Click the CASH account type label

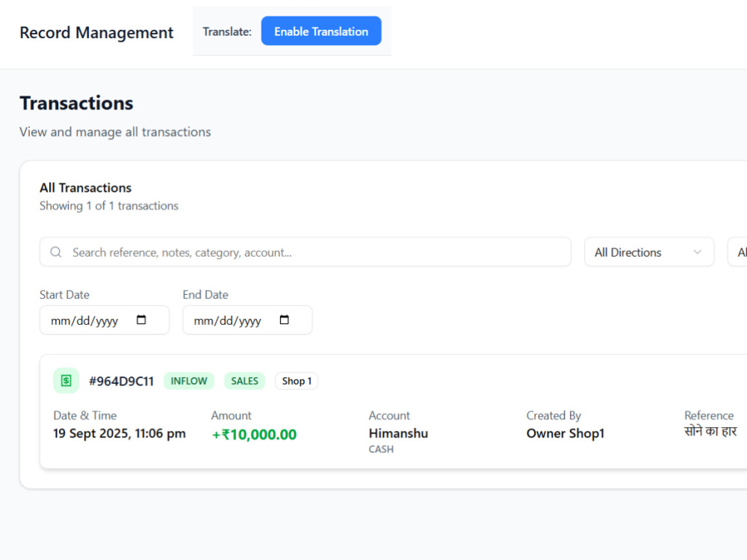click(x=381, y=449)
